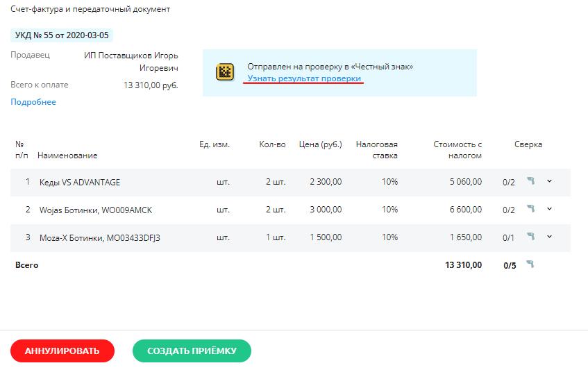Click scanner icon in Кеды VS ADVANTAGE row
The height and width of the screenshot is (370, 588).
(x=530, y=181)
